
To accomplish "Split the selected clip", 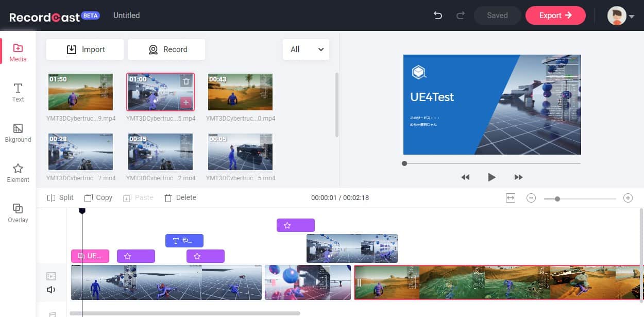I will coord(60,197).
